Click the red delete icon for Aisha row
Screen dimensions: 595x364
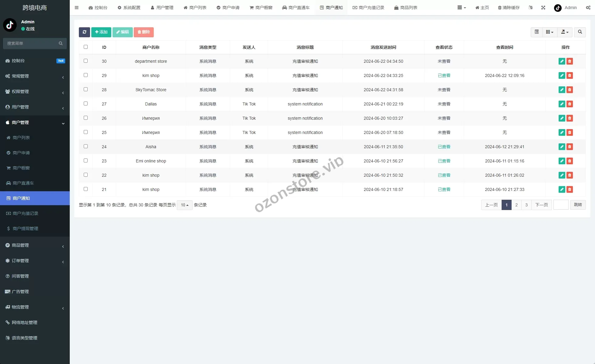pyautogui.click(x=570, y=147)
